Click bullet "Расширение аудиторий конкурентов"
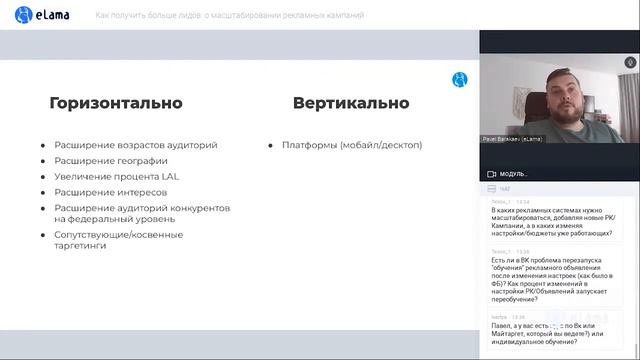The width and height of the screenshot is (640, 360). click(142, 213)
